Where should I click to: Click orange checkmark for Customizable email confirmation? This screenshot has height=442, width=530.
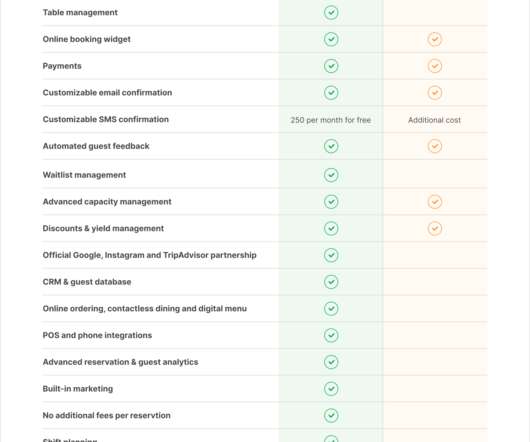tap(434, 93)
